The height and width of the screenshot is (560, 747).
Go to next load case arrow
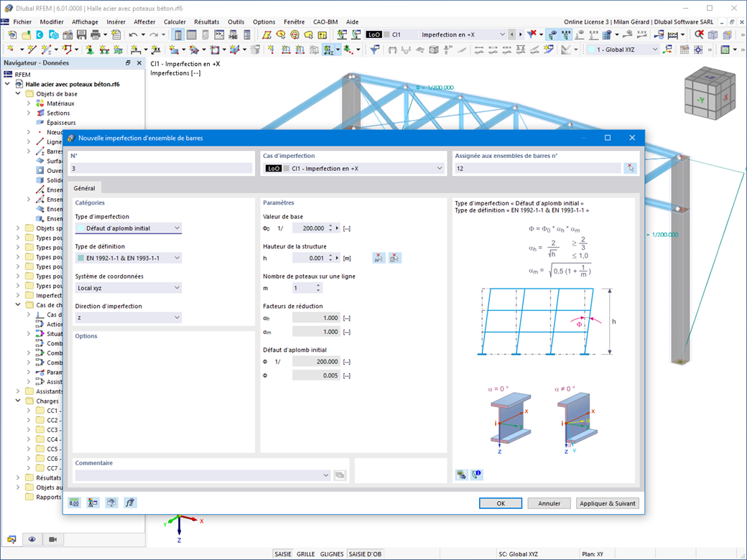(520, 34)
